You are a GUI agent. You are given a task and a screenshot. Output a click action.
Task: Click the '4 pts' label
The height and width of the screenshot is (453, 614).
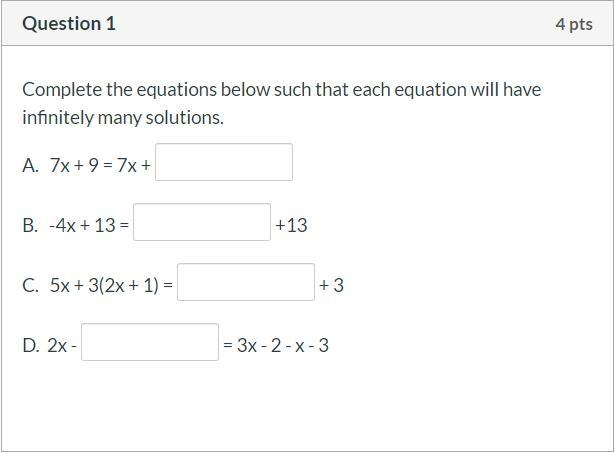pyautogui.click(x=574, y=24)
